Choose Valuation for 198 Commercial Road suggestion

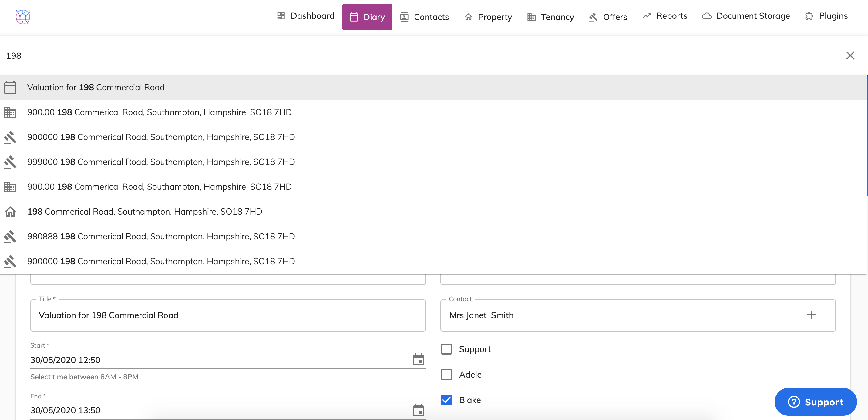96,88
